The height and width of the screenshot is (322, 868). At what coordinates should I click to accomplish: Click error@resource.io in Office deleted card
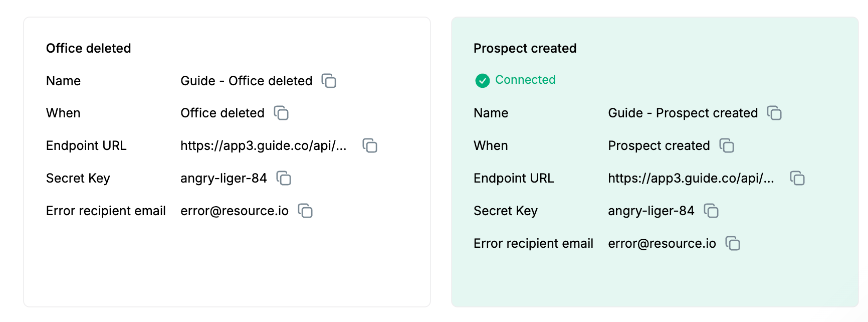coord(235,211)
